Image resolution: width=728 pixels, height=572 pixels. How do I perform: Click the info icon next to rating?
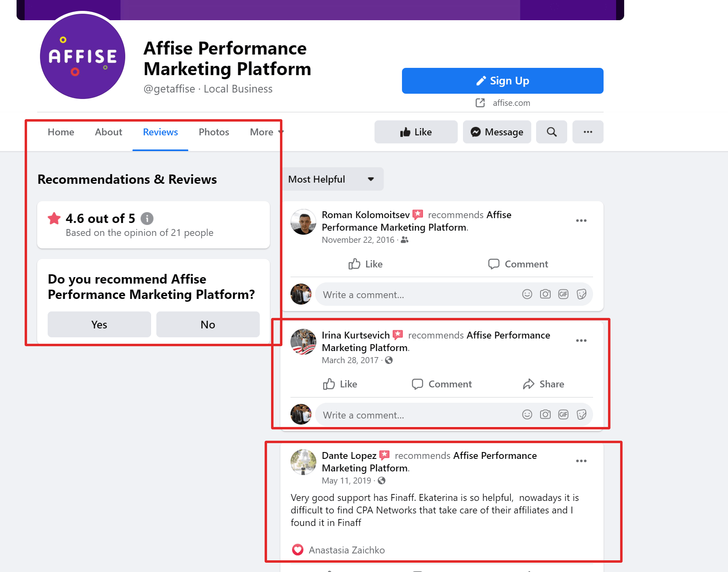click(x=147, y=219)
